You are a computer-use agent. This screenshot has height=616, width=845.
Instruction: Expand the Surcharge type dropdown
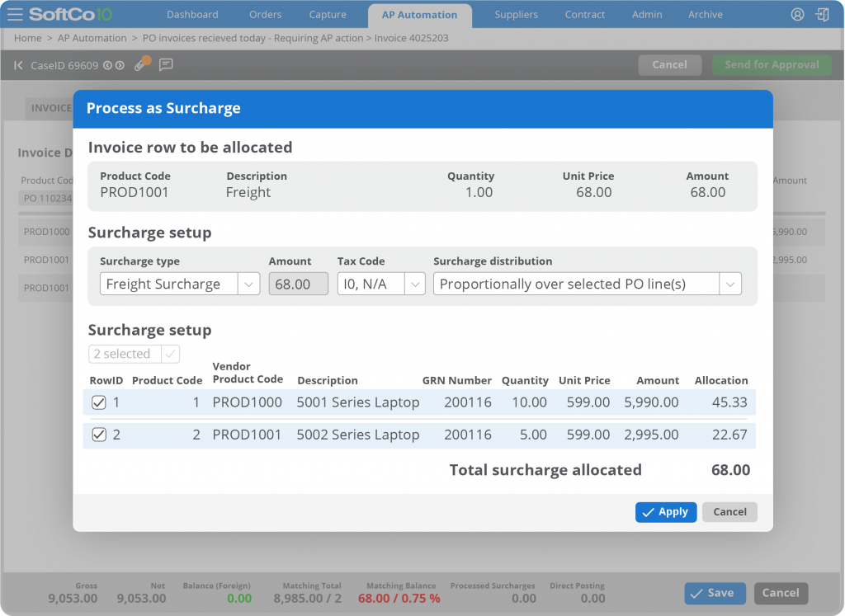pyautogui.click(x=248, y=284)
